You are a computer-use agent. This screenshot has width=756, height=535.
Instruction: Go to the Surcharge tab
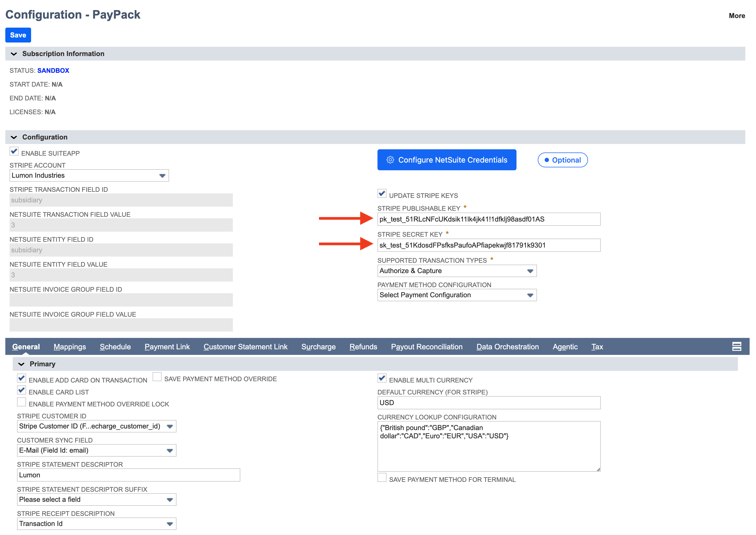[318, 347]
